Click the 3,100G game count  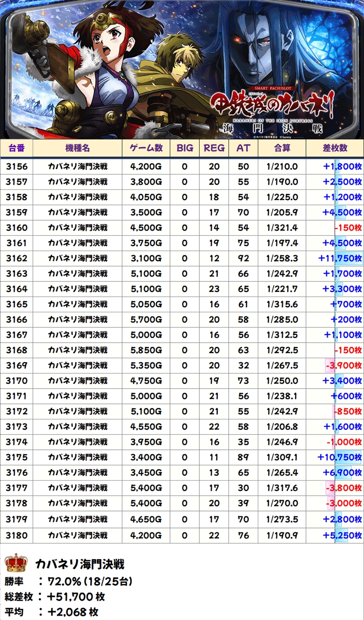pos(146,258)
